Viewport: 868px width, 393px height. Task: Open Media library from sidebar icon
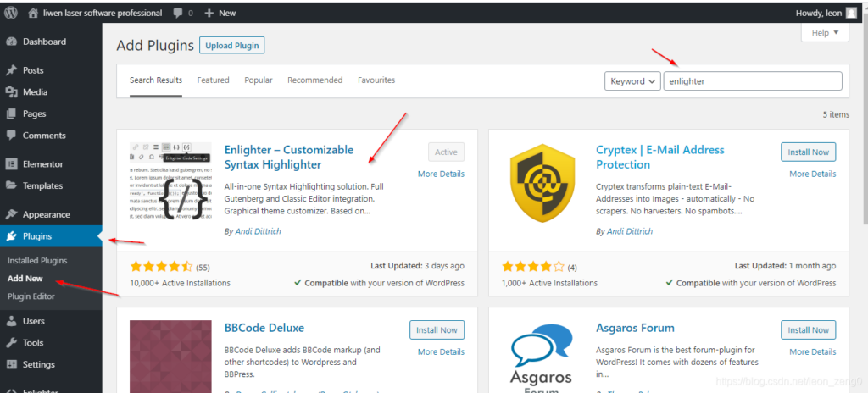(x=12, y=92)
